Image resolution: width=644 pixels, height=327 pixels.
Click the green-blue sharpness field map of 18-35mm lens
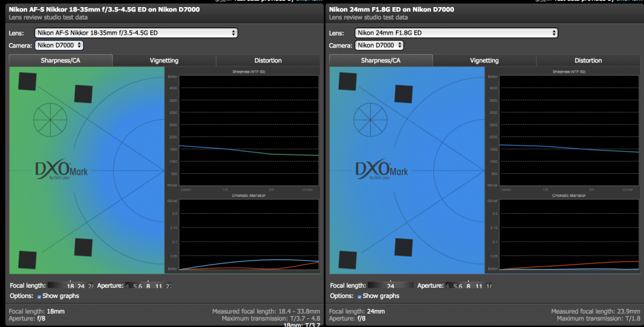tap(87, 171)
